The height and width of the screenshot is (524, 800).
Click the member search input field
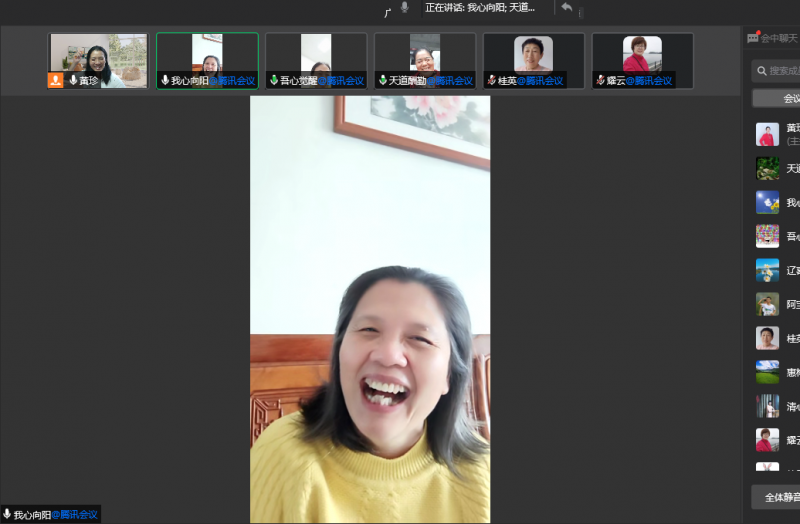click(782, 71)
